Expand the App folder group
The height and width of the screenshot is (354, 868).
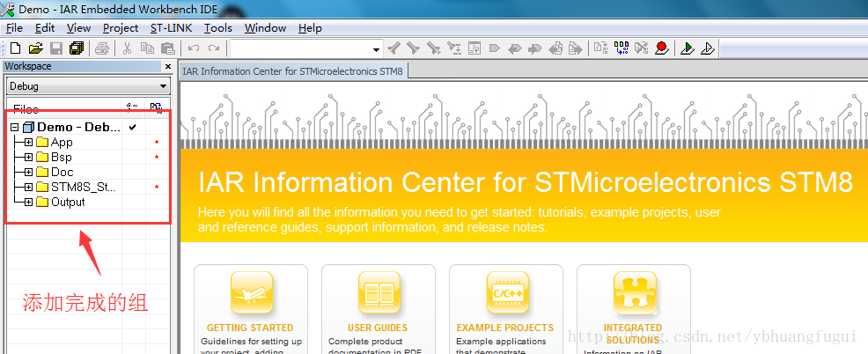[x=29, y=143]
